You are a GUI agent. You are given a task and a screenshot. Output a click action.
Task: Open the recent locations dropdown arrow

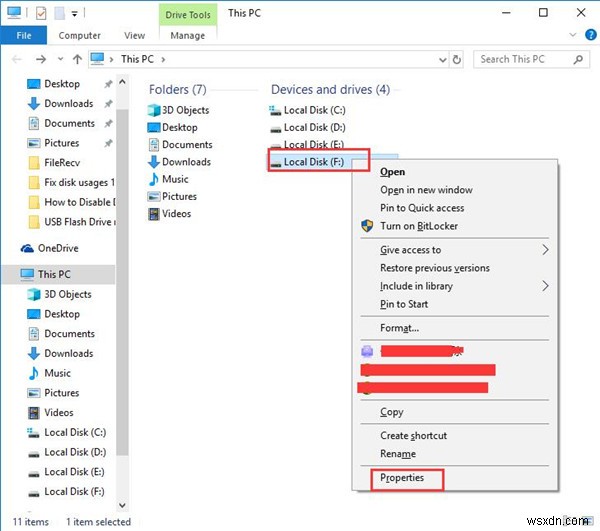[x=60, y=59]
